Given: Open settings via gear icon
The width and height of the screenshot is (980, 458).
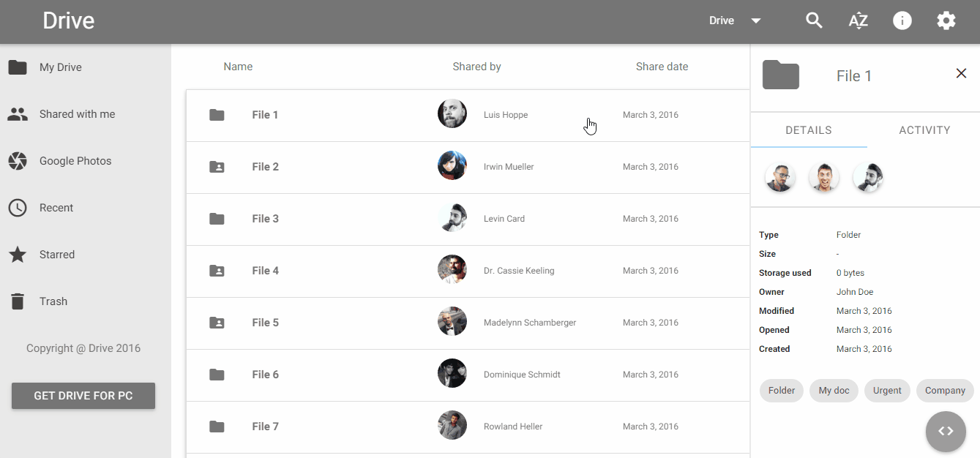Looking at the screenshot, I should coord(946,20).
